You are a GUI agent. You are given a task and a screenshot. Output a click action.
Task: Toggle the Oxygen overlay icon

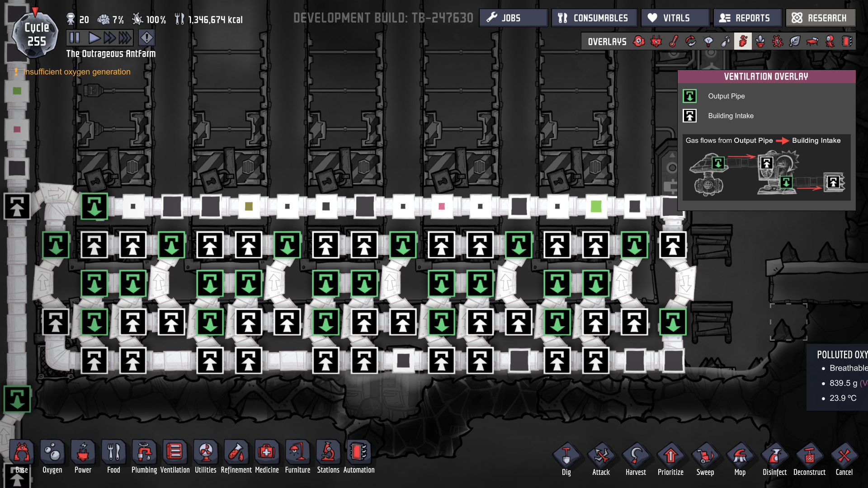(639, 42)
